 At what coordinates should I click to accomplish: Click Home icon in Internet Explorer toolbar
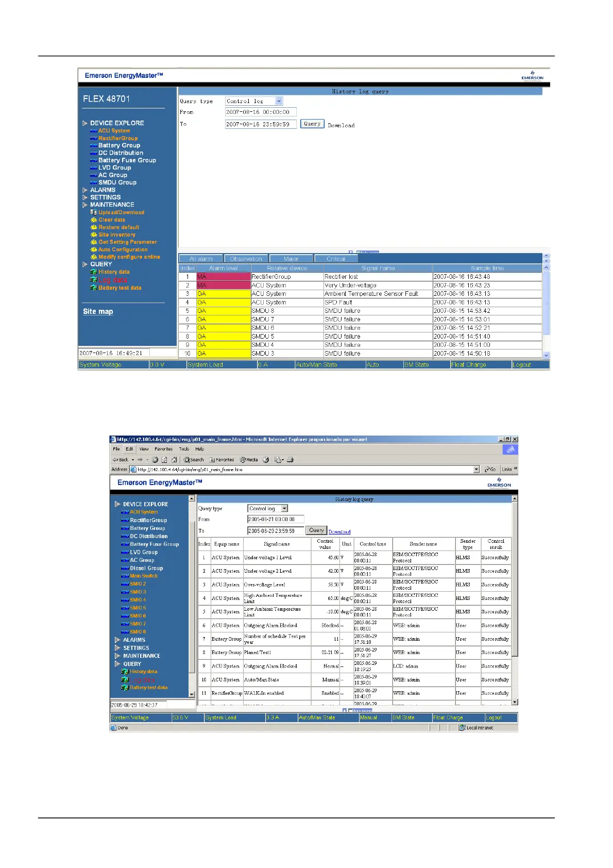[174, 460]
